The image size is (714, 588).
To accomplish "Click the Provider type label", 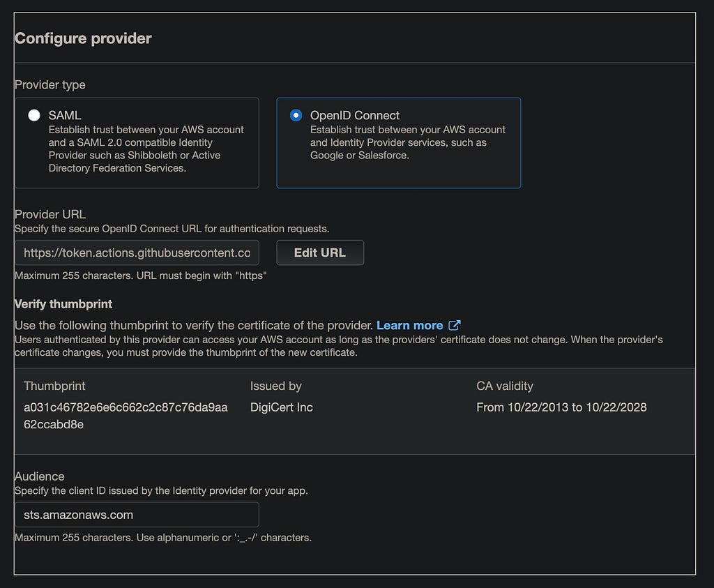I will (50, 84).
